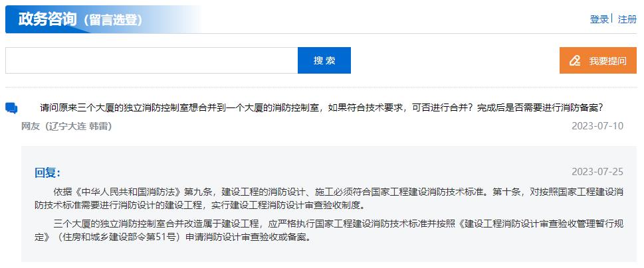This screenshot has width=644, height=268.
Task: Open the 注册 registration link
Action: coord(627,19)
